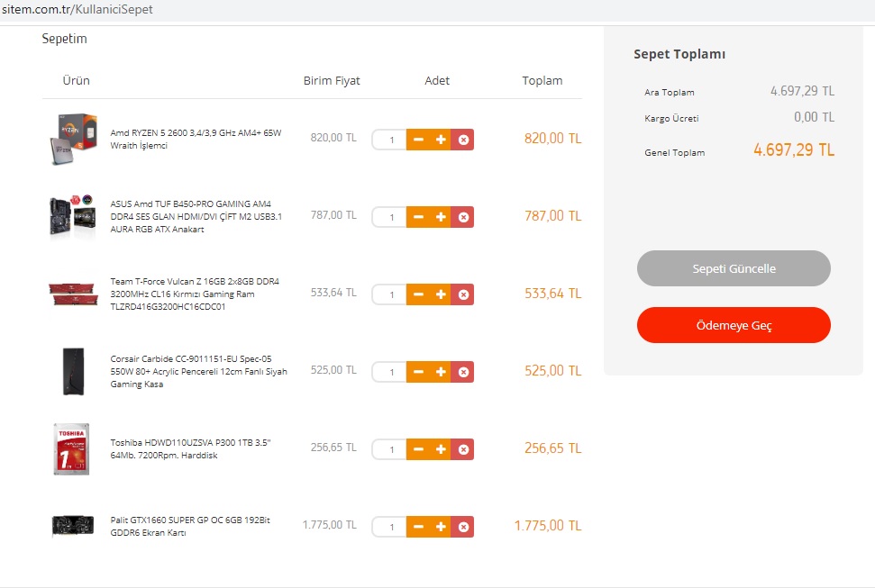Decrease quantity of Corsair Carbide Spec-05 case
Screen dimensions: 875x588
(x=418, y=372)
